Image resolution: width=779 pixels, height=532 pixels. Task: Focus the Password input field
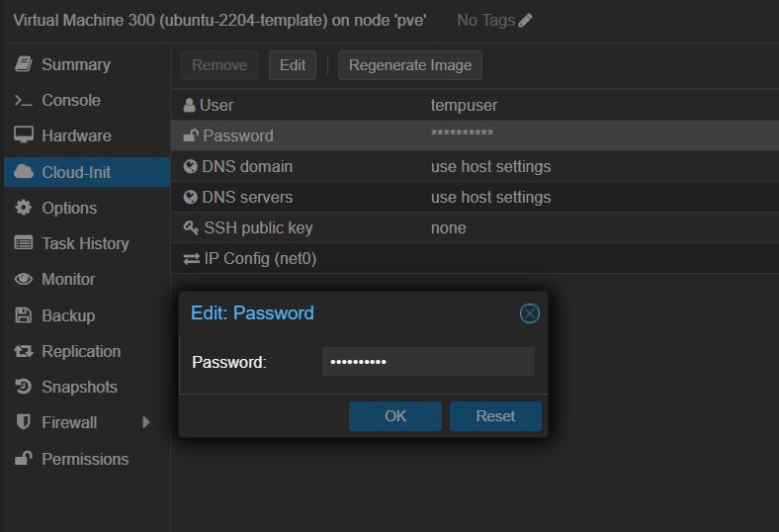tap(428, 362)
